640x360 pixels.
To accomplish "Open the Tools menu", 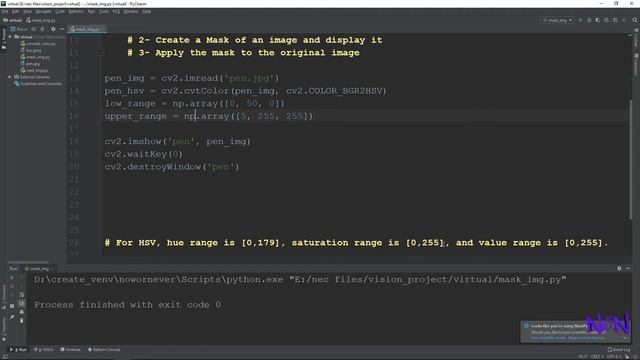I will tap(104, 11).
